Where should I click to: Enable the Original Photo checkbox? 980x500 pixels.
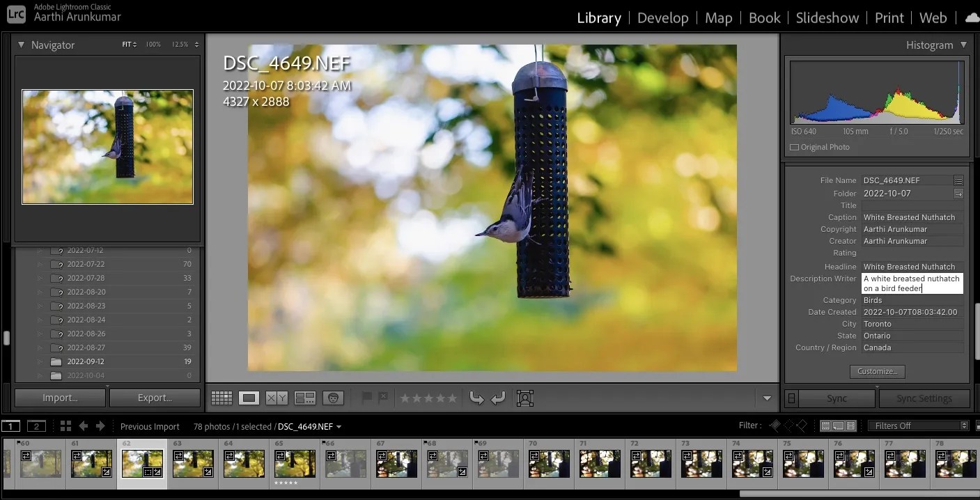click(793, 147)
